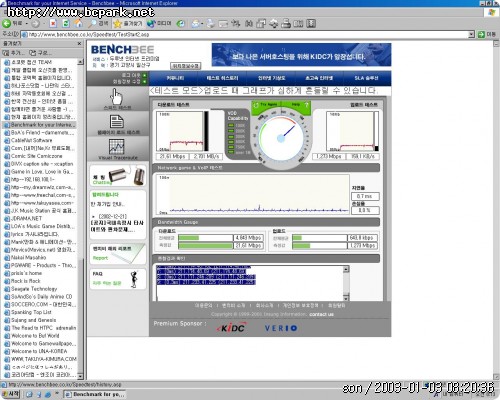Open the Benchmark for your Internet favorite
This screenshot has height=400, width=500.
coord(39,125)
